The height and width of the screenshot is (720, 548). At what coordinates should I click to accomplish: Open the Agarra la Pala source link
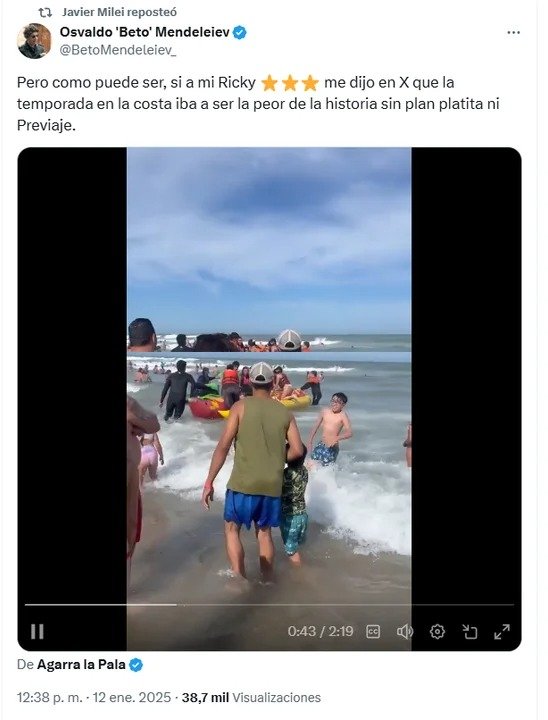point(81,664)
